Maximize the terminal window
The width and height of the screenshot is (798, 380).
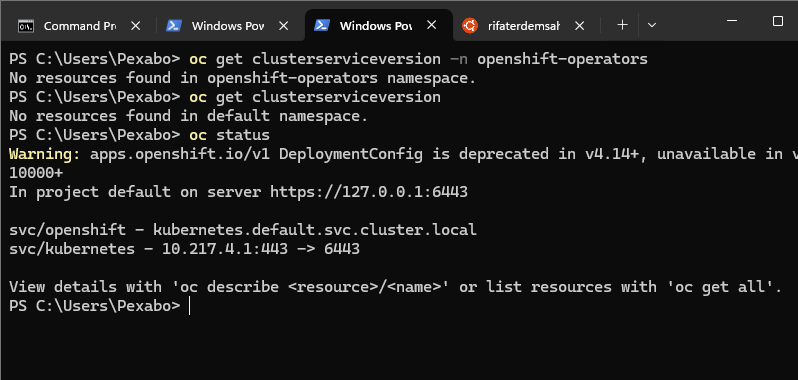coord(777,21)
